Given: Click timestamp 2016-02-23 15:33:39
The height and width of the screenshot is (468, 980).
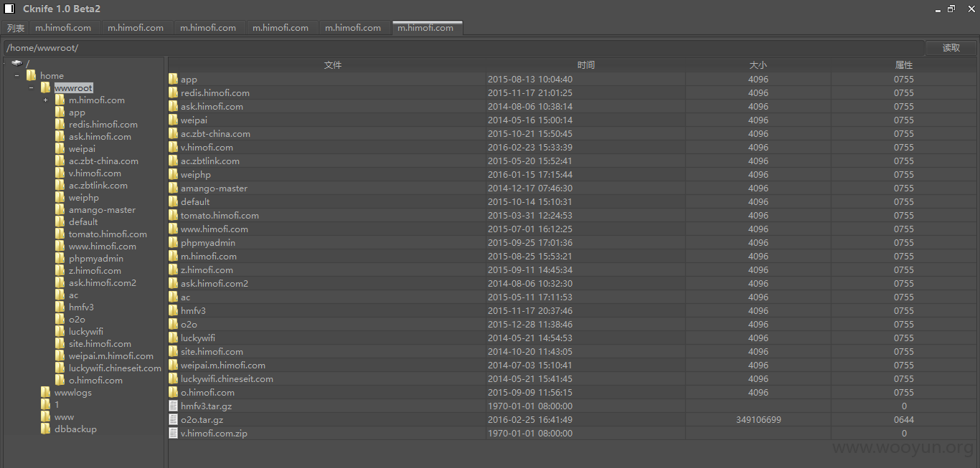Looking at the screenshot, I should [x=530, y=147].
